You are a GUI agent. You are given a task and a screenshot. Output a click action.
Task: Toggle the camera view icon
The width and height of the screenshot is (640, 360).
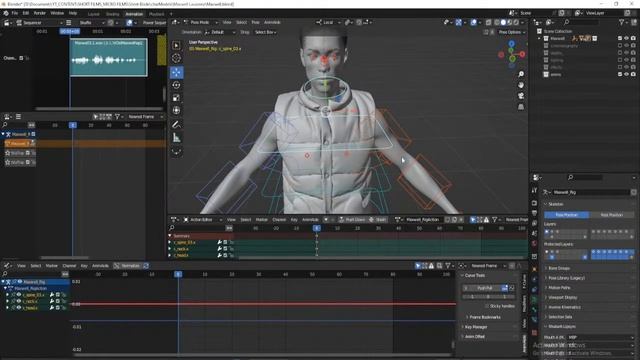[521, 96]
